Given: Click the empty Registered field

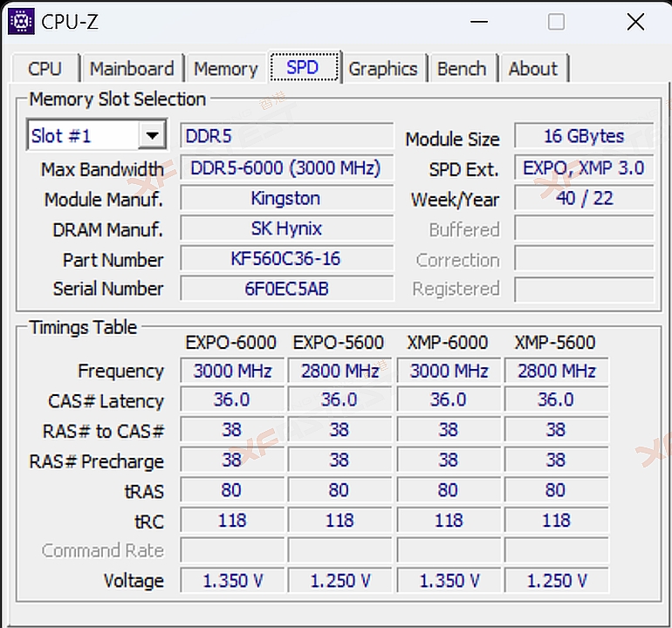Looking at the screenshot, I should 584,290.
